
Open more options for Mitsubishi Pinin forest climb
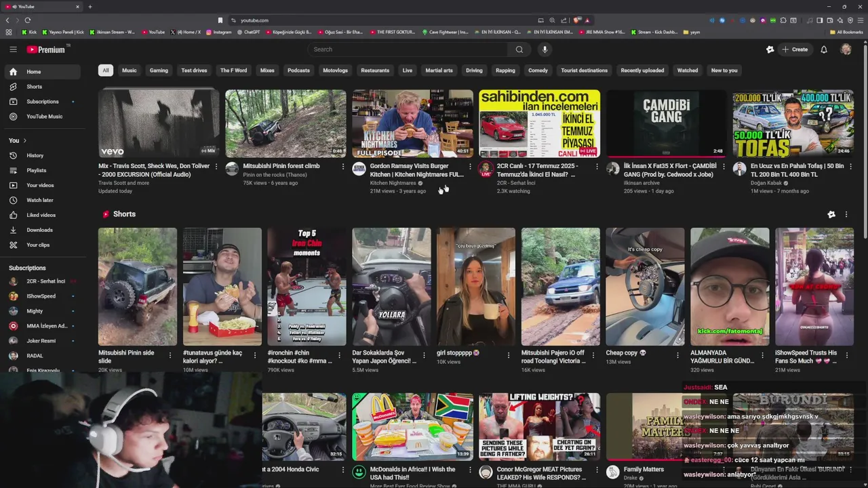[x=343, y=167]
